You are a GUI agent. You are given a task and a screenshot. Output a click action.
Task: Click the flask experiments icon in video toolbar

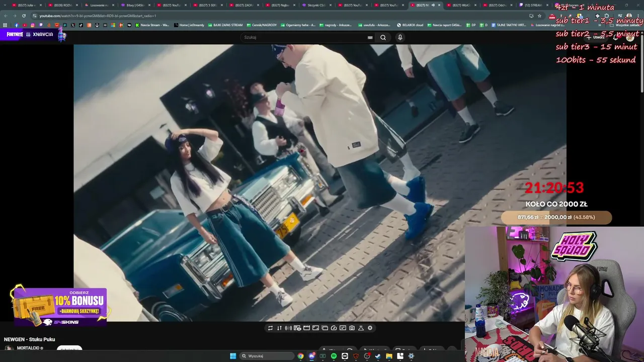tap(361, 328)
